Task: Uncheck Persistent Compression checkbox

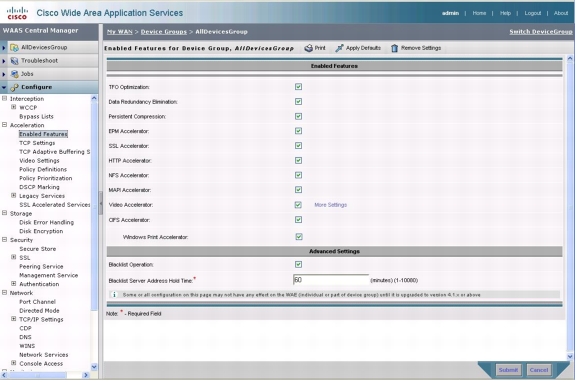Action: tap(298, 116)
